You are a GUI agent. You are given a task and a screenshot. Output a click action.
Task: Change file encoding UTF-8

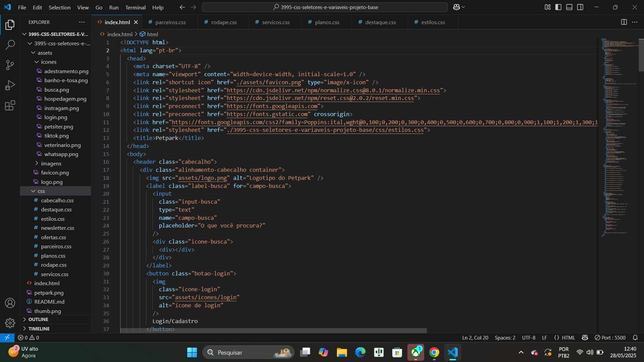(x=529, y=338)
